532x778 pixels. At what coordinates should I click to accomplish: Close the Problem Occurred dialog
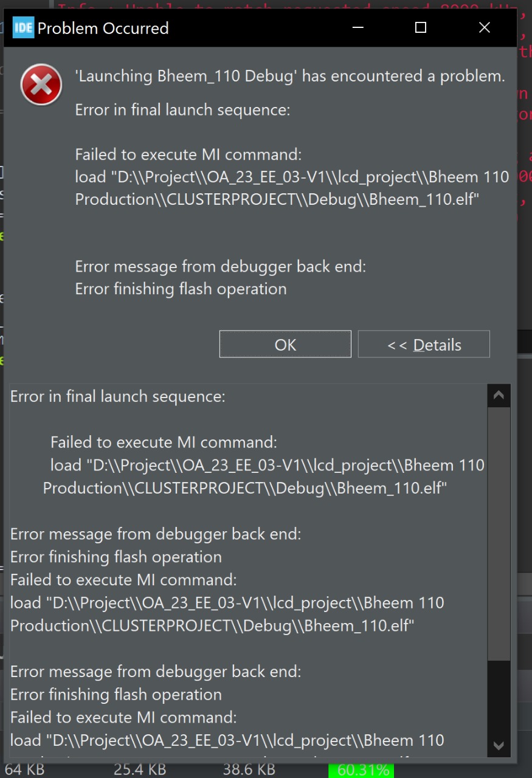(485, 27)
